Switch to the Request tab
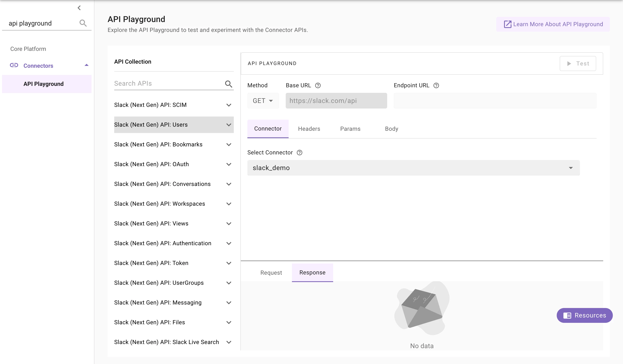Screen dimensions: 623x364 coord(271,273)
